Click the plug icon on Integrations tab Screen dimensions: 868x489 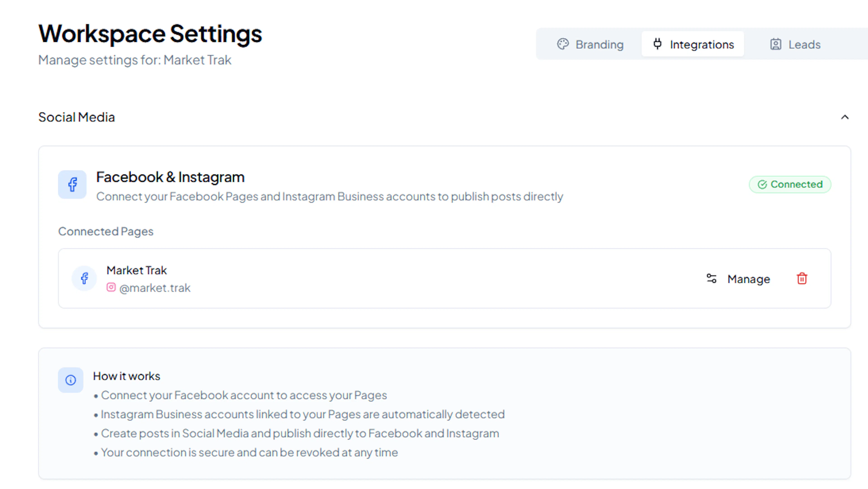pos(657,44)
